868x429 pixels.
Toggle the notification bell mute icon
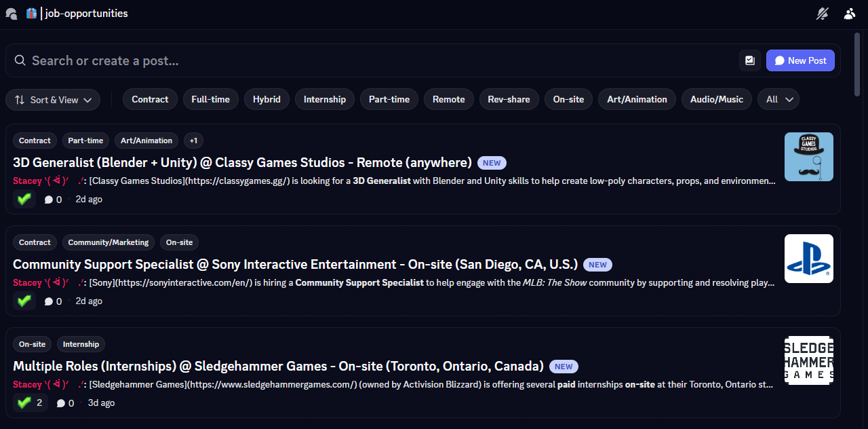[823, 14]
